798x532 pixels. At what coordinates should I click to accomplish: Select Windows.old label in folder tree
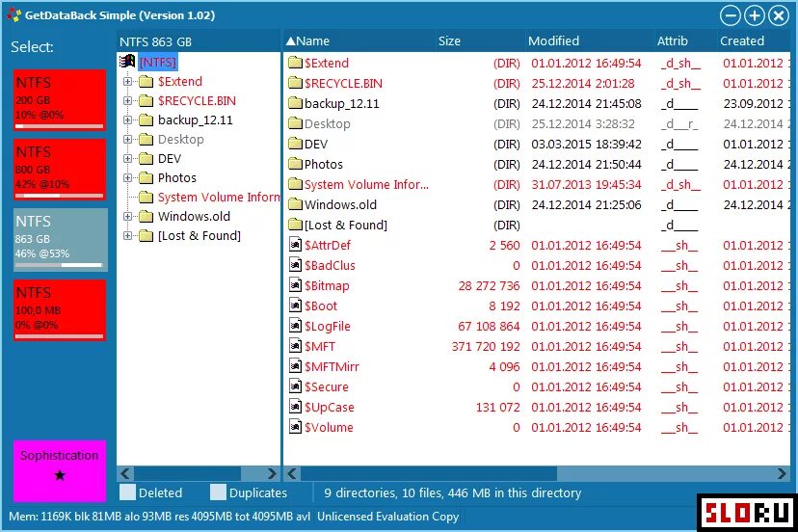(194, 216)
